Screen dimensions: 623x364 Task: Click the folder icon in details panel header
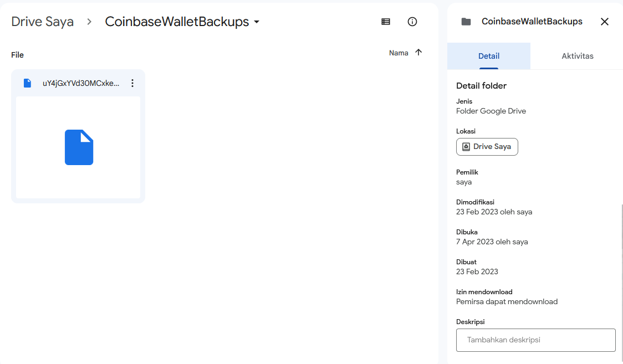tap(466, 22)
